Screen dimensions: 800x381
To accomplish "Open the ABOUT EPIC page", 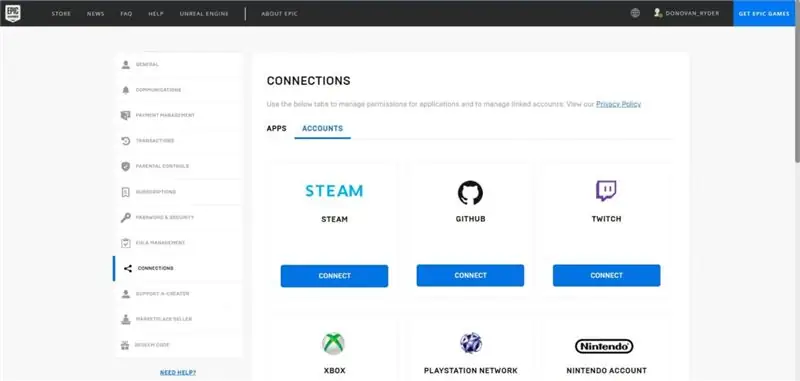I will pyautogui.click(x=279, y=14).
